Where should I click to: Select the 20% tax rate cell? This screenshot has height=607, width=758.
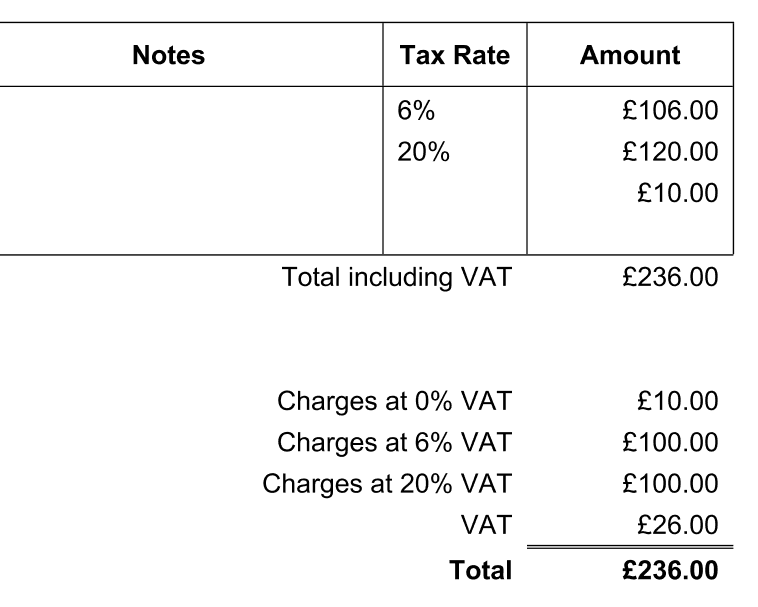[423, 152]
